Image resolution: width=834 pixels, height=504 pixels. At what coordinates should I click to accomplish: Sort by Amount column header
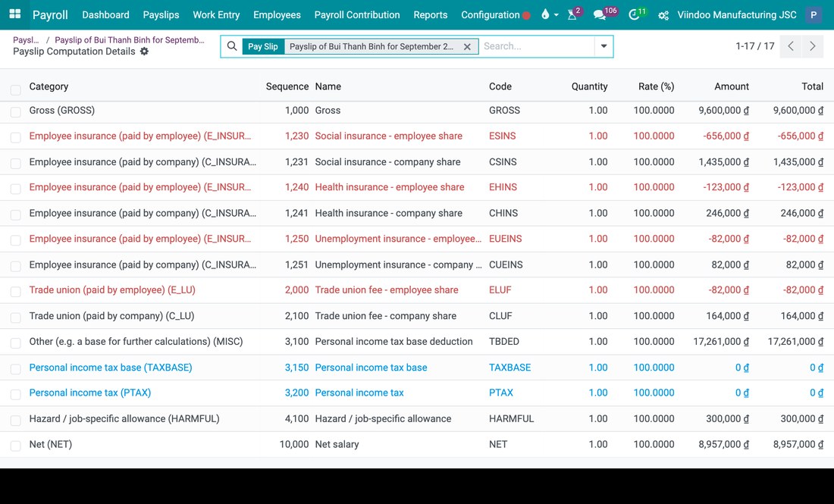[x=732, y=86]
